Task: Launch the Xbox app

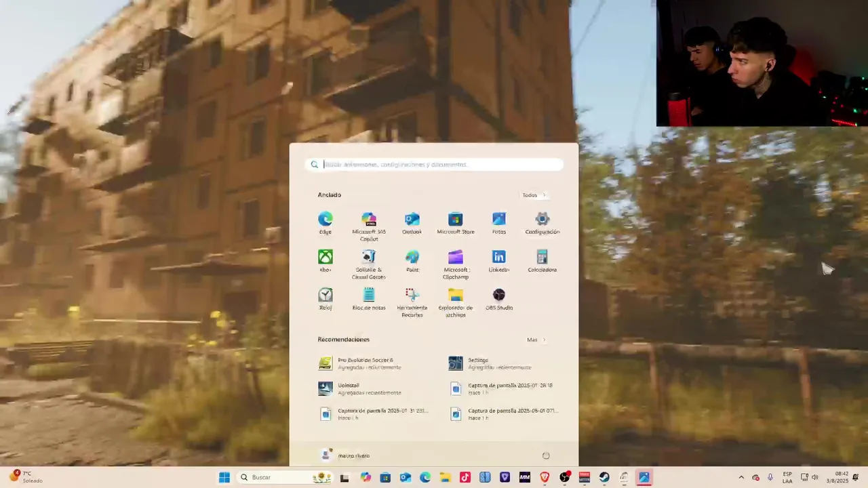Action: 325,261
